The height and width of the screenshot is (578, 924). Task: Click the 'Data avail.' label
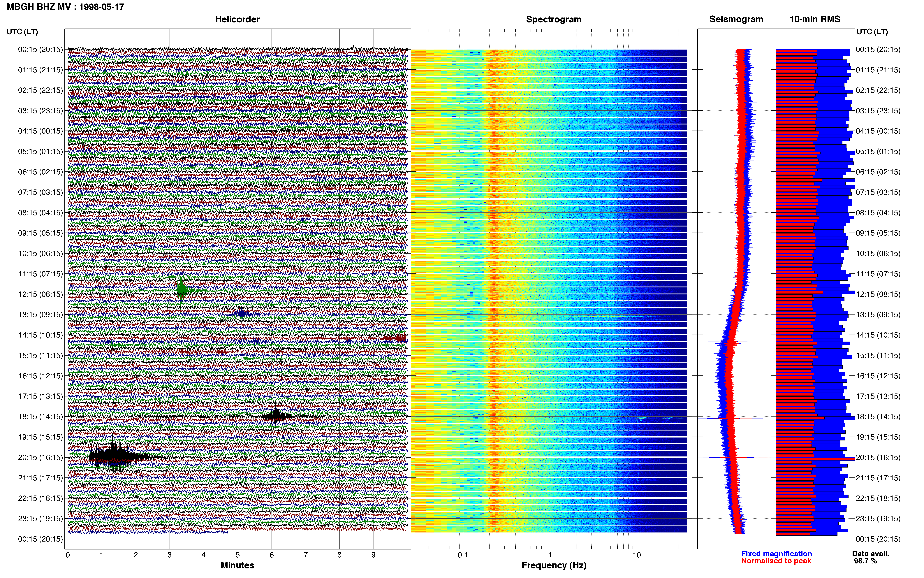(x=870, y=554)
